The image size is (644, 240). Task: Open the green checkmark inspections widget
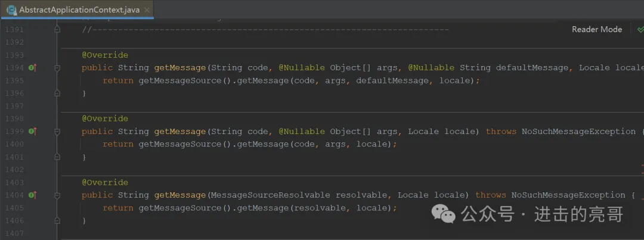(x=640, y=30)
